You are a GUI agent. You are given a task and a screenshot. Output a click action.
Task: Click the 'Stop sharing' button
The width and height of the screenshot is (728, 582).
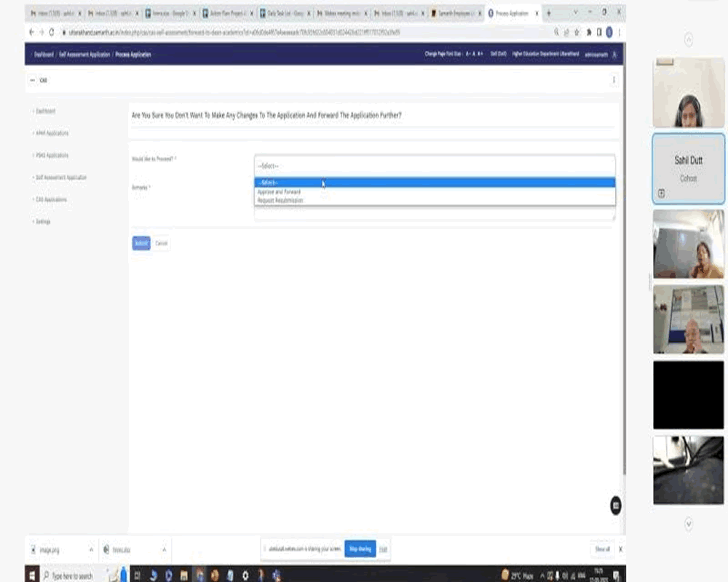click(x=360, y=549)
